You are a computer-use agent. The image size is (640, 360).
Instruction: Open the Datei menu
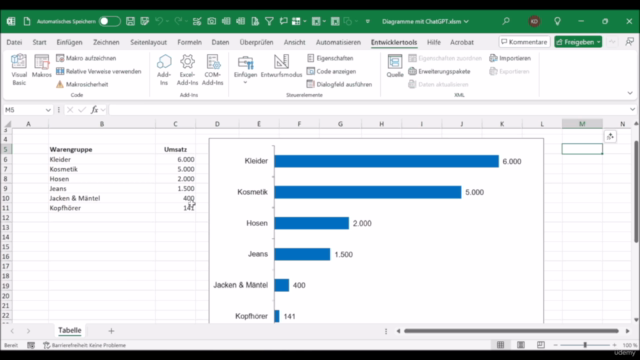14,42
